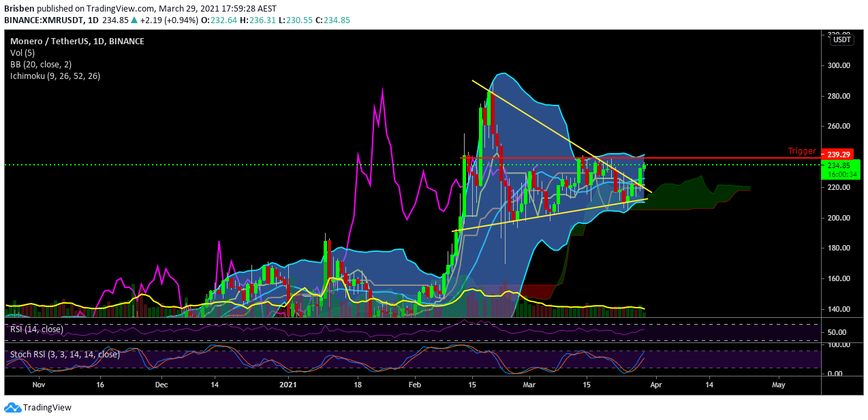This screenshot has width=868, height=420.
Task: Select the red Trigger text label
Action: tap(802, 151)
